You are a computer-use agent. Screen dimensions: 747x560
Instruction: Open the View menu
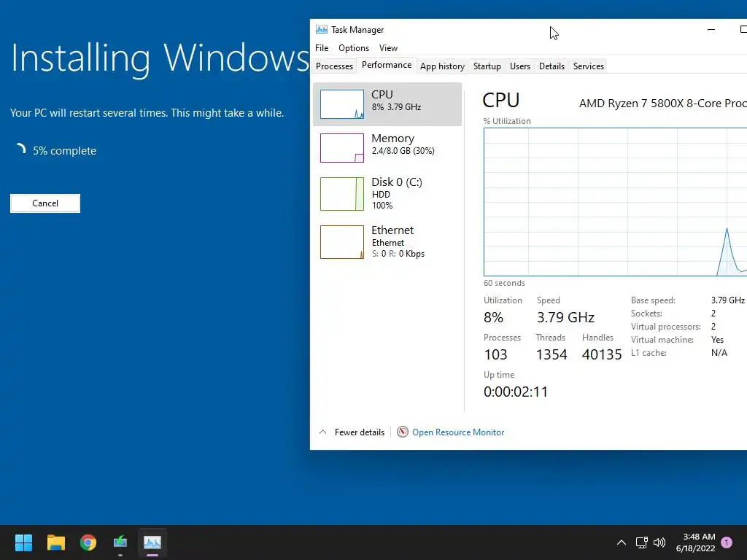point(388,48)
